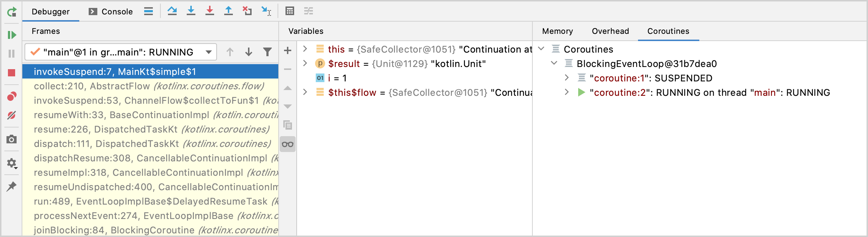Click the add new watch plus button
The width and height of the screenshot is (868, 237).
(288, 50)
